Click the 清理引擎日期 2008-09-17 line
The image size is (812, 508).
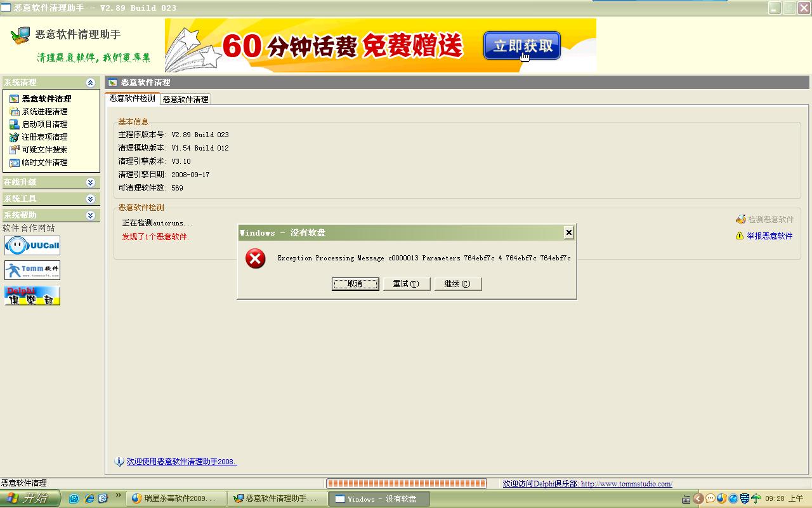coord(164,175)
